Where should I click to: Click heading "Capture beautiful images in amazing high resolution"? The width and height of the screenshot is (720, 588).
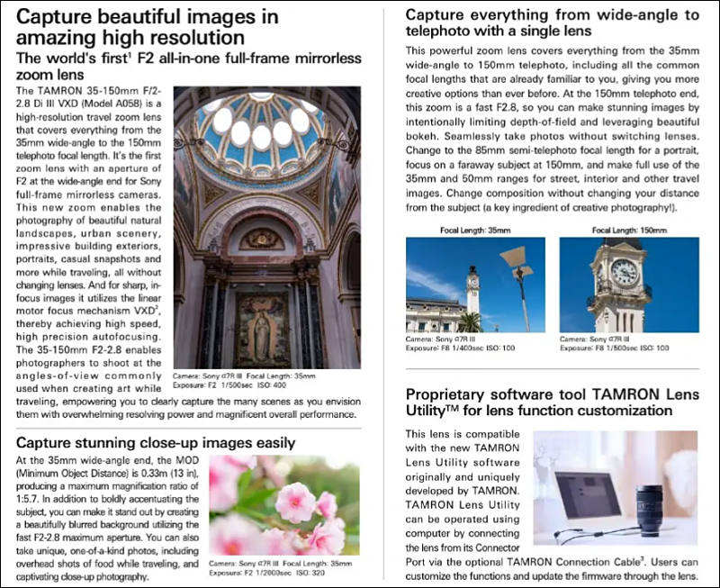[148, 27]
